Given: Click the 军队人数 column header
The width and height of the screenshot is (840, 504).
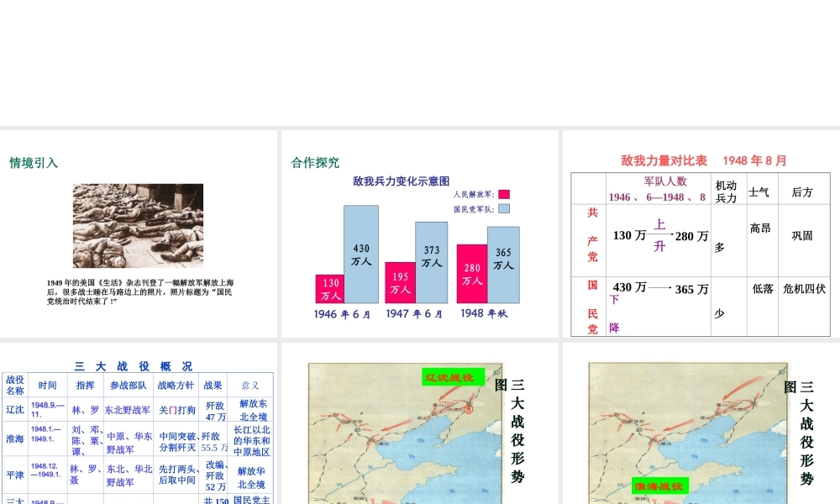Looking at the screenshot, I should point(664,181).
